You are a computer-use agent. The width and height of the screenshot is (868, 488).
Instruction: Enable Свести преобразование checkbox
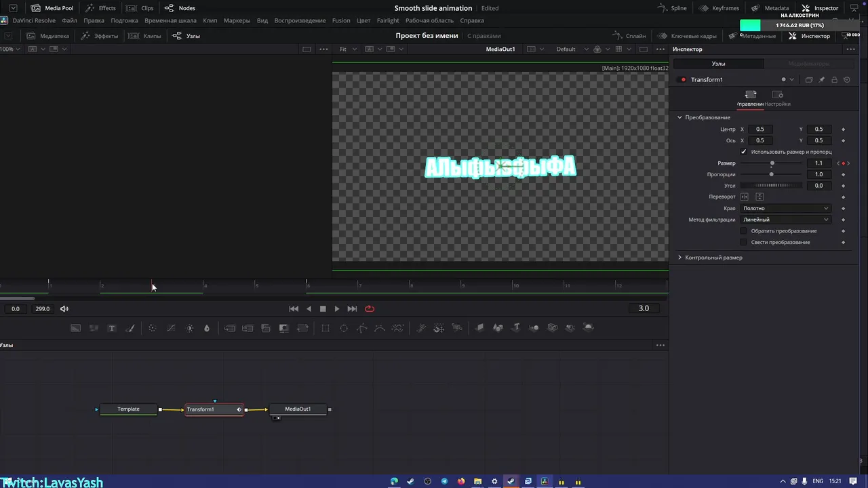tap(744, 242)
